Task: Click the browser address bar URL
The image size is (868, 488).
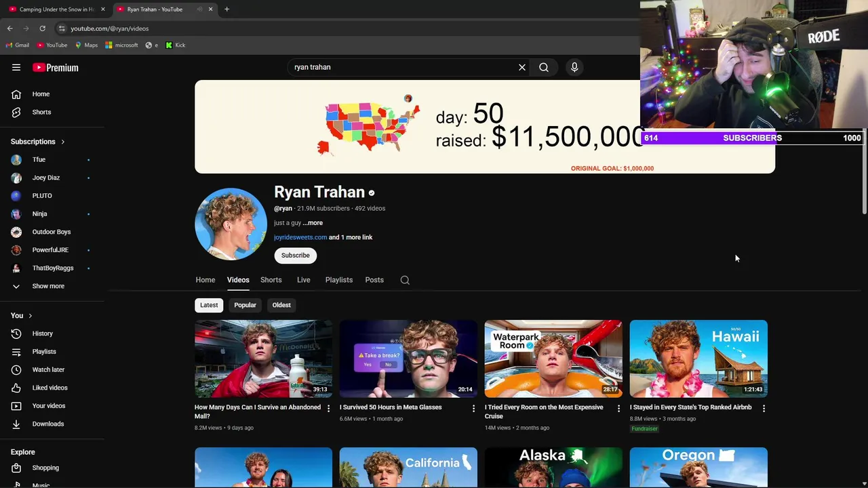Action: click(110, 28)
